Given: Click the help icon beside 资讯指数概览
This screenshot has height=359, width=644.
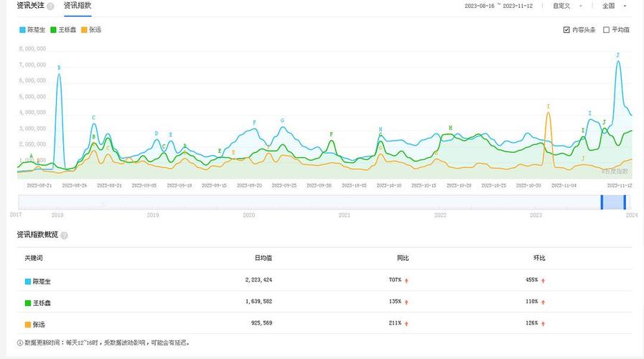Looking at the screenshot, I should (x=64, y=236).
